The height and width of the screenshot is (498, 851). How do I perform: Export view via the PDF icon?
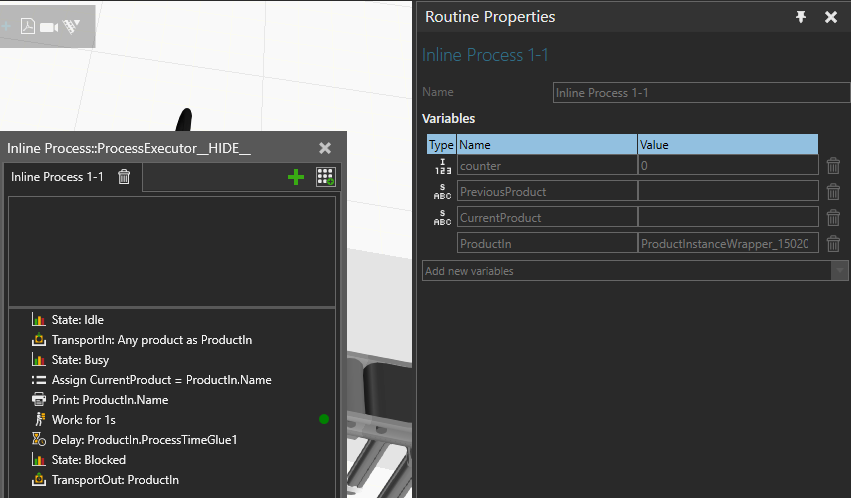coord(28,26)
